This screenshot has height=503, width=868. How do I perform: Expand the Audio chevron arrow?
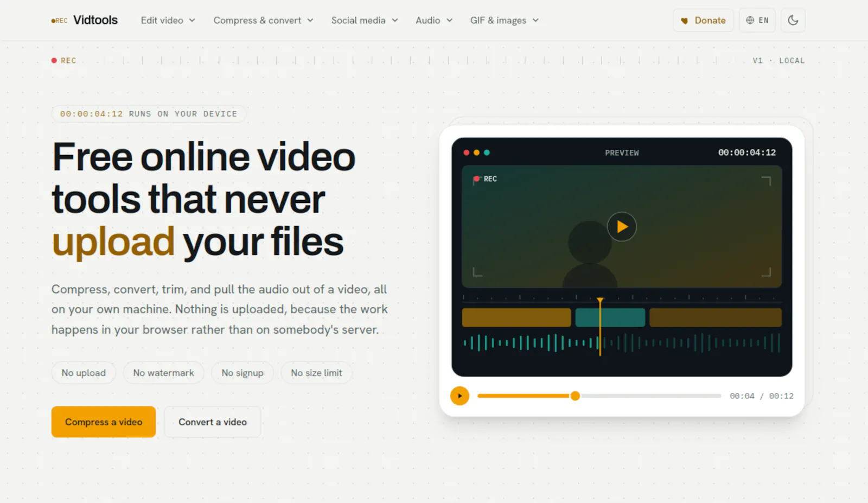449,20
